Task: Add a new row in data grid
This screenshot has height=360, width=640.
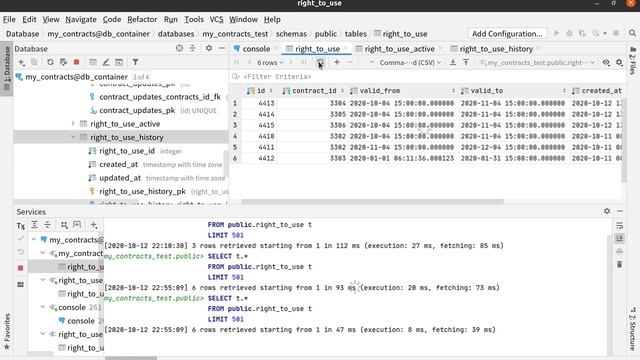Action: pos(337,62)
